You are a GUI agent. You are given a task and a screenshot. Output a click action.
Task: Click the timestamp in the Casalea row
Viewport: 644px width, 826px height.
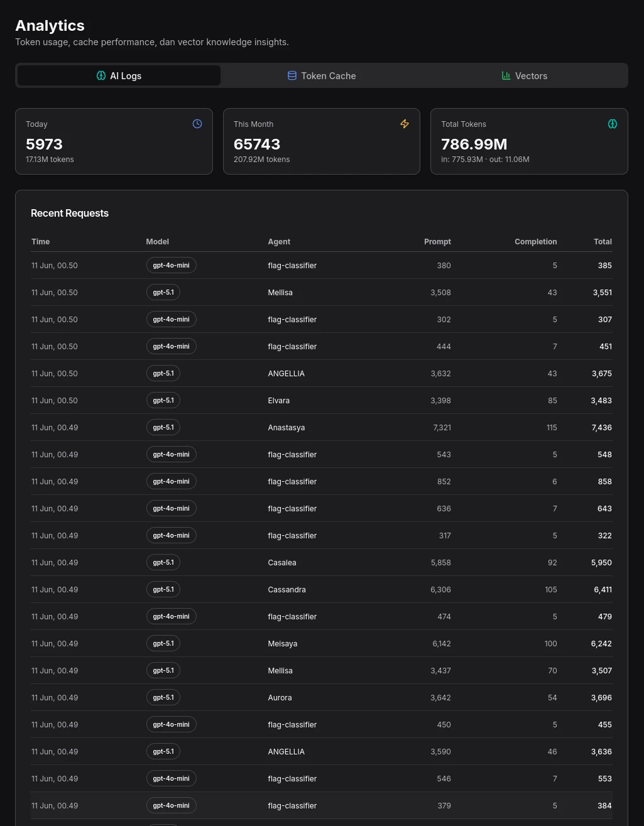pos(55,563)
